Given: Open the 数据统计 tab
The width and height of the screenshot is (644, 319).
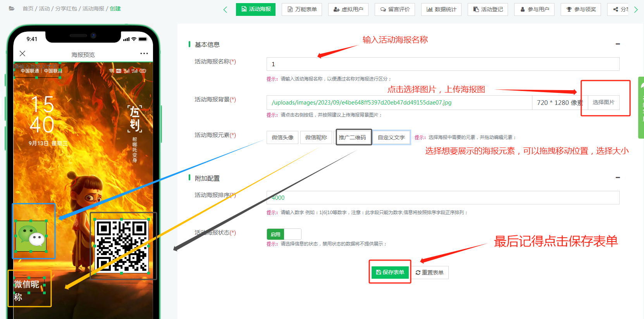Looking at the screenshot, I should [x=441, y=9].
